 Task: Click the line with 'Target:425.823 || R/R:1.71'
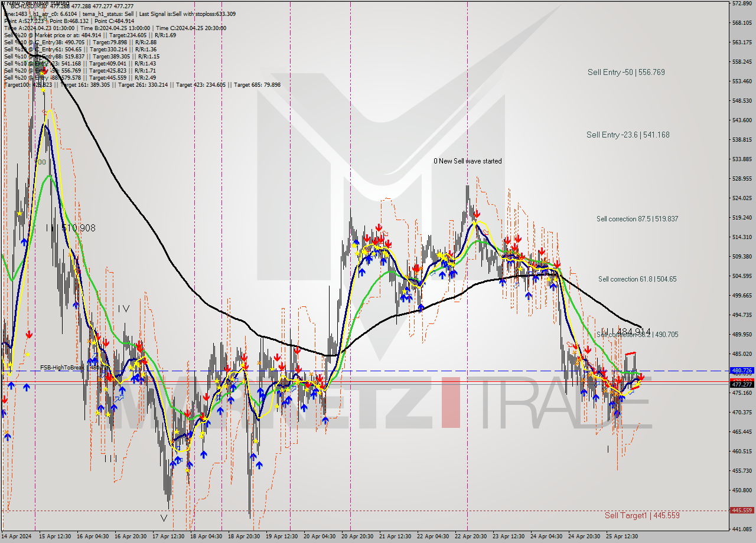coord(80,70)
